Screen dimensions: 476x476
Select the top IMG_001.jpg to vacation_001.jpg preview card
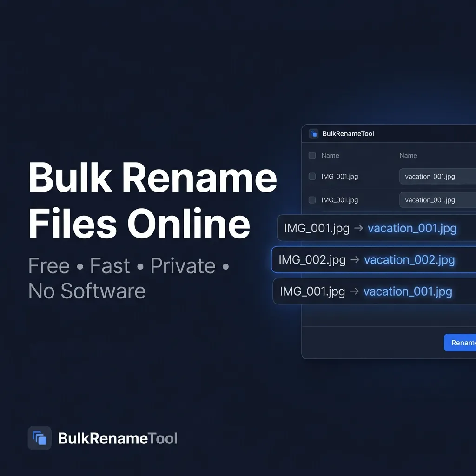pyautogui.click(x=377, y=228)
